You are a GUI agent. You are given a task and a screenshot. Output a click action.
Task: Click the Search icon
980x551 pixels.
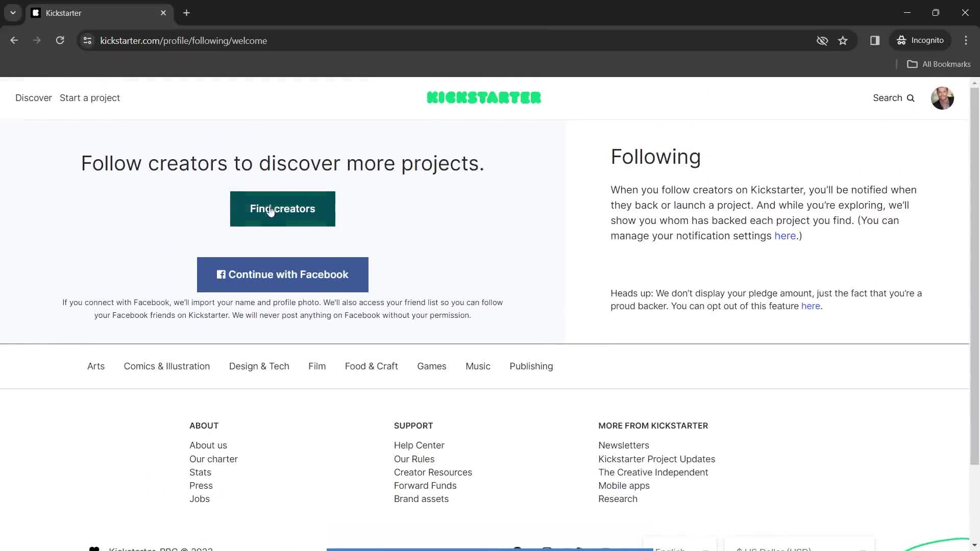pyautogui.click(x=910, y=97)
